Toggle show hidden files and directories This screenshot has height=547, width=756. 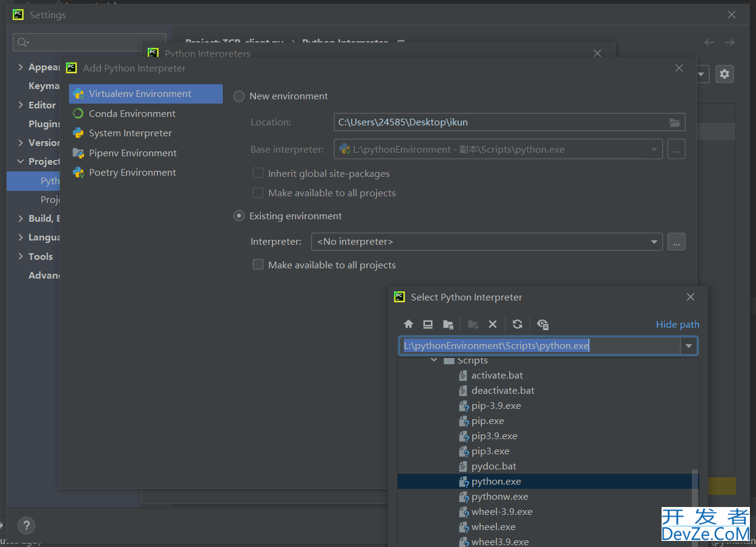542,324
